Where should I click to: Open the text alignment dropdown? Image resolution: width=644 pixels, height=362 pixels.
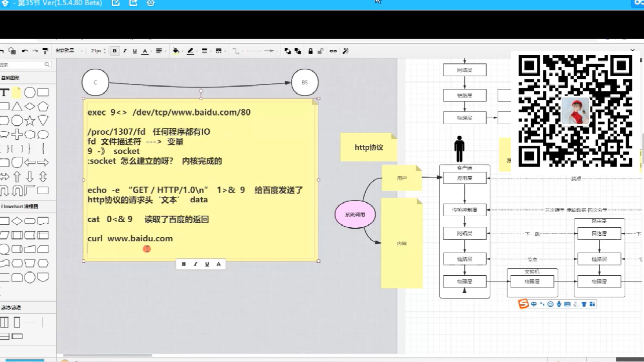point(160,51)
